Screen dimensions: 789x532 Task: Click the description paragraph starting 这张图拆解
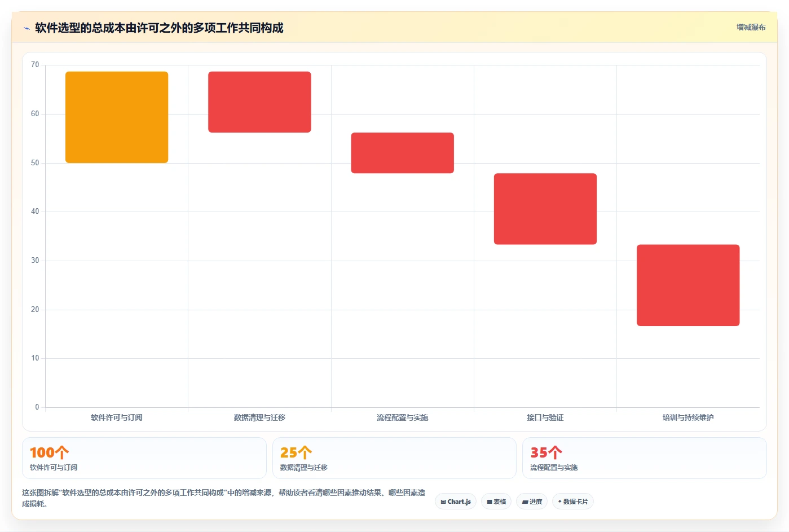tap(224, 498)
